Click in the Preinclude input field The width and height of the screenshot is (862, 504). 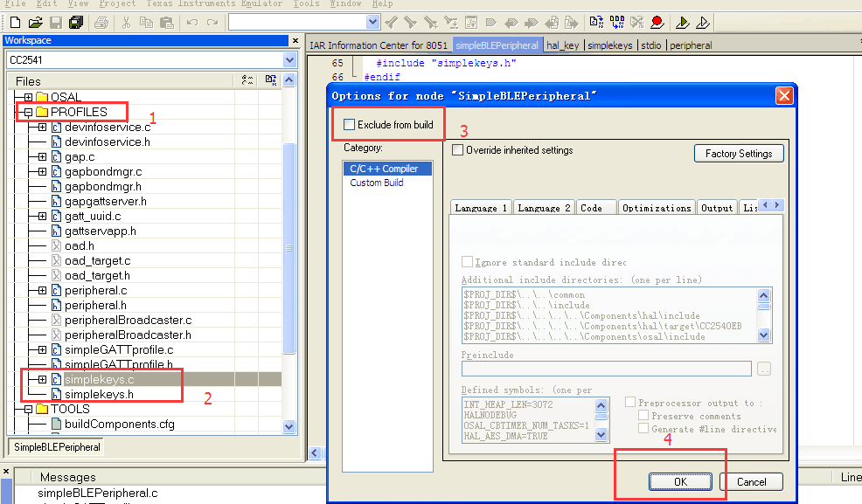tap(607, 369)
